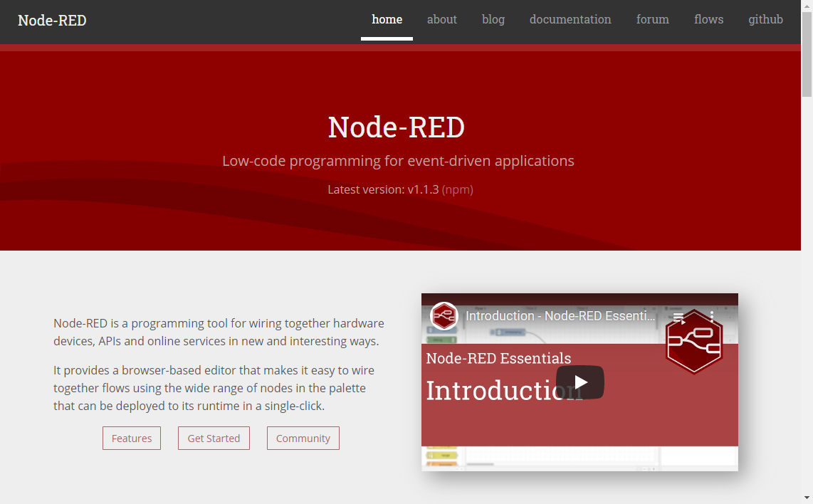Click the Get Started button
Image resolution: width=813 pixels, height=504 pixels.
[214, 438]
